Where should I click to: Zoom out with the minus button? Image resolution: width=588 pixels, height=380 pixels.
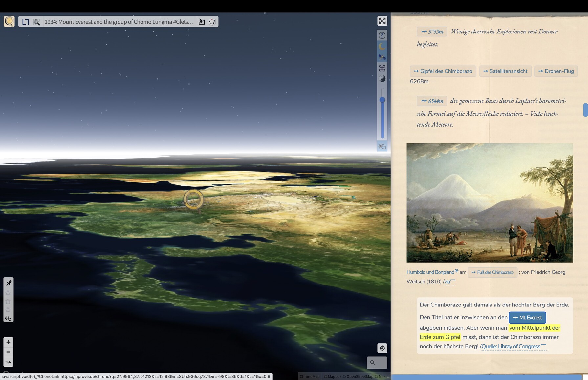[9, 352]
